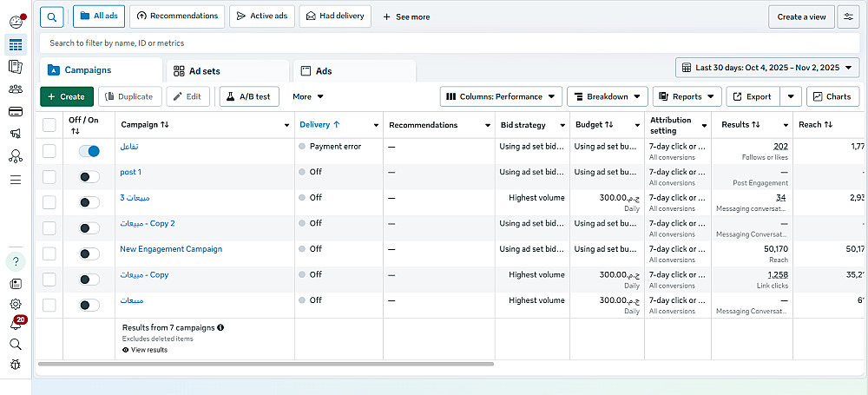Click the magnifier search icon in the top bar
The height and width of the screenshot is (395, 868).
click(x=52, y=16)
